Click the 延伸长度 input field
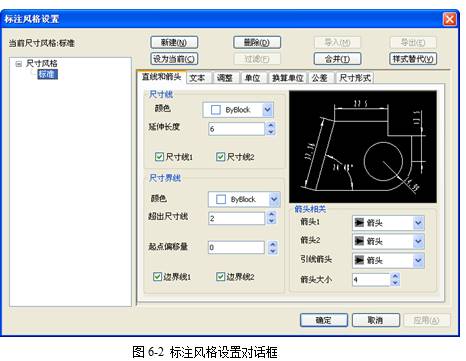The height and width of the screenshot is (361, 466). coord(237,129)
